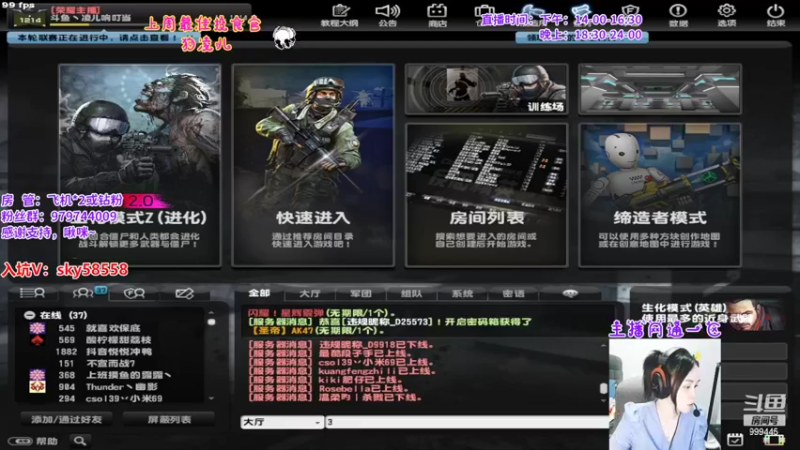Click the chat log scrollbar handle
The height and width of the screenshot is (450, 800).
(x=604, y=388)
